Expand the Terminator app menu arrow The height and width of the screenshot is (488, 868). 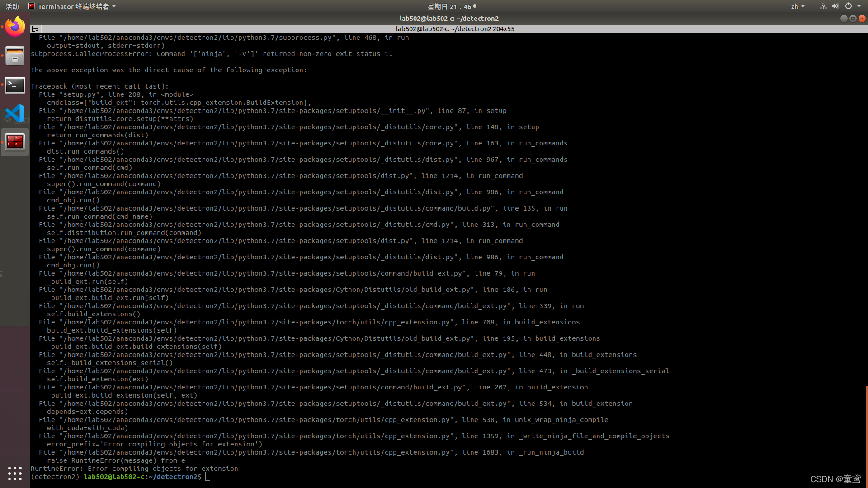pos(114,6)
